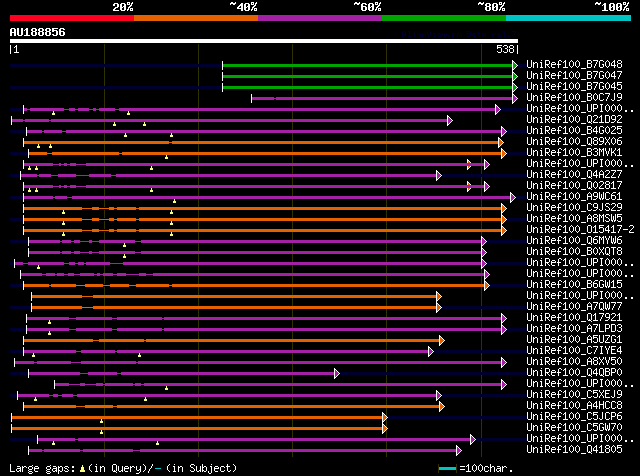
Task: Select the UniRef100_C7IYE4 label
Action: (574, 351)
